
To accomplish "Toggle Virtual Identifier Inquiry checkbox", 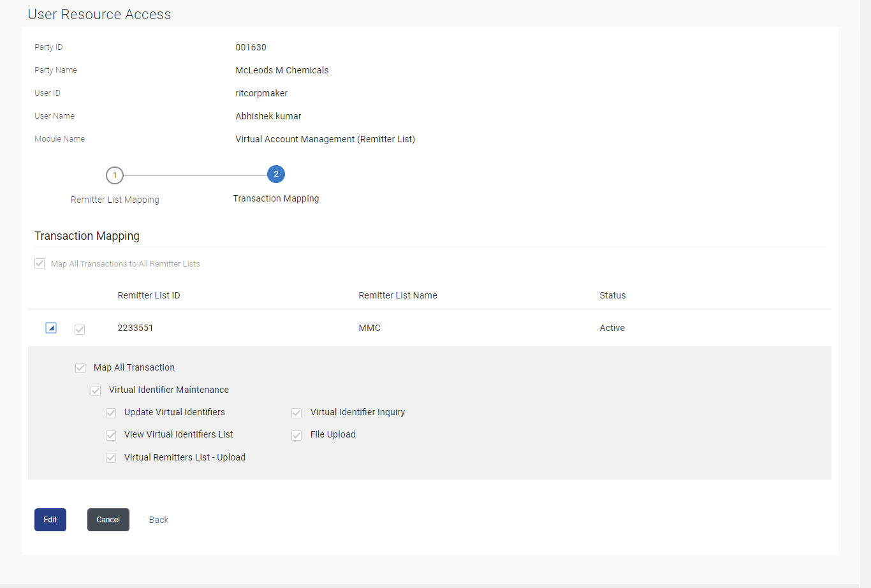I will (x=296, y=413).
